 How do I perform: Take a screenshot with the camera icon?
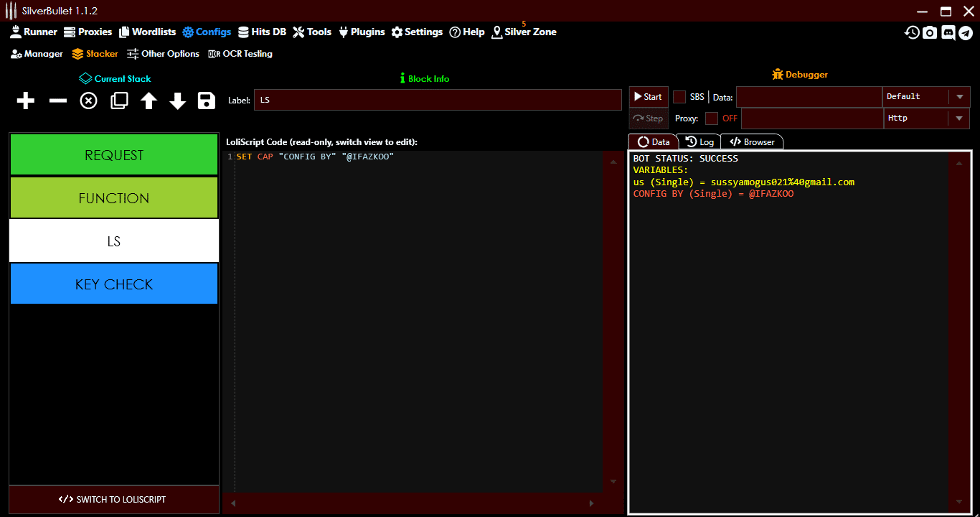point(930,32)
